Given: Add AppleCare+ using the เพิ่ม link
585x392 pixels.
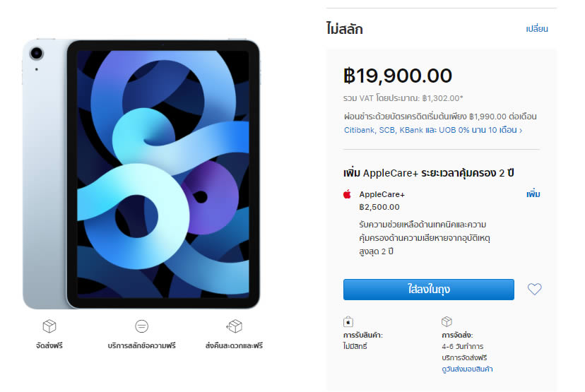Looking at the screenshot, I should click(533, 194).
